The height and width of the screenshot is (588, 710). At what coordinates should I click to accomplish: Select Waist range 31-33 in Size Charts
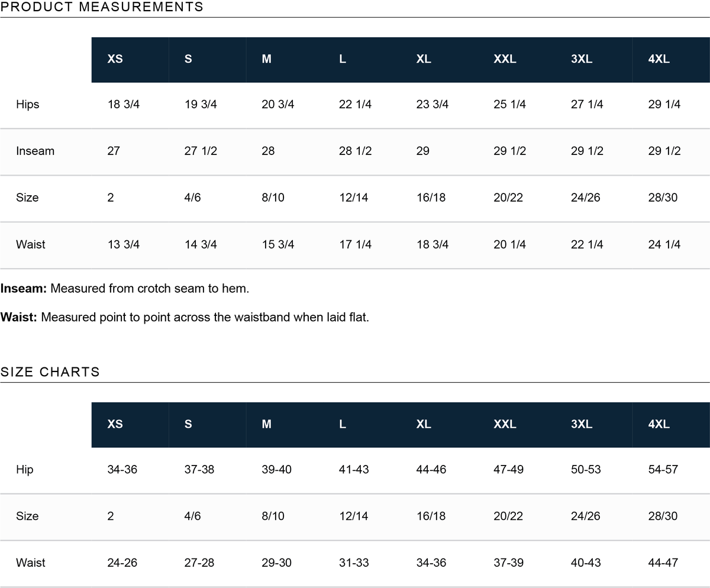354,563
